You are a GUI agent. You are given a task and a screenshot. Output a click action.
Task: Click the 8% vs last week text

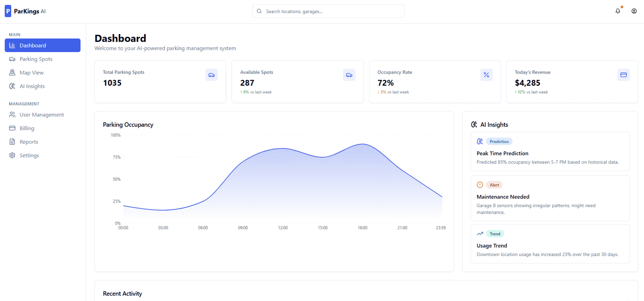pyautogui.click(x=256, y=92)
